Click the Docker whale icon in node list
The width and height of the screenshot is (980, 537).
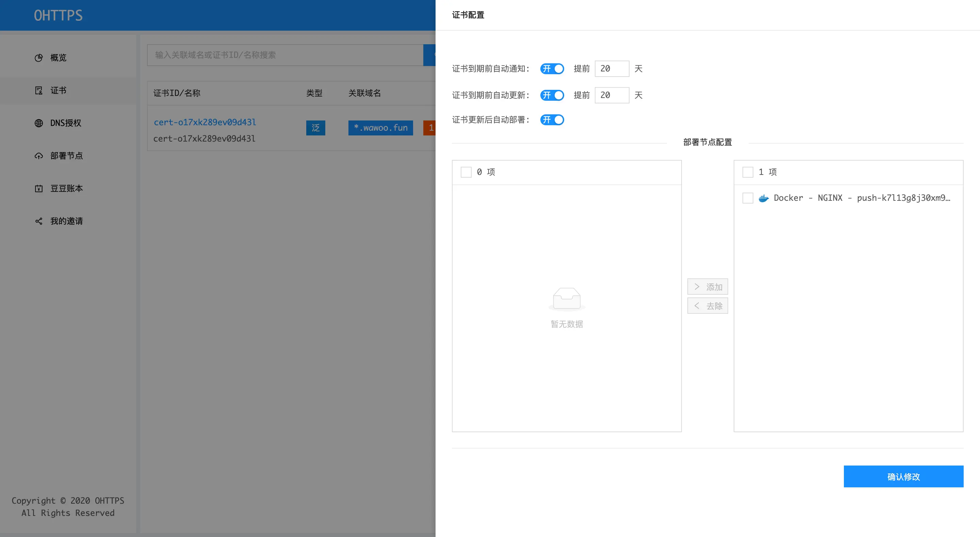point(763,198)
